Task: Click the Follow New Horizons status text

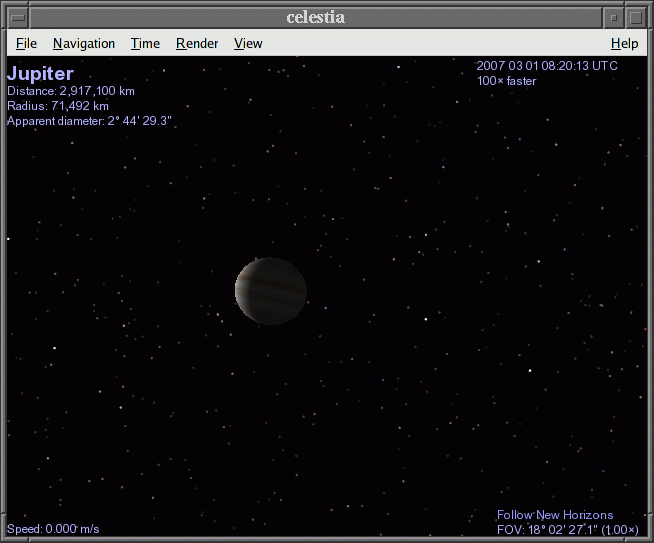Action: click(555, 515)
